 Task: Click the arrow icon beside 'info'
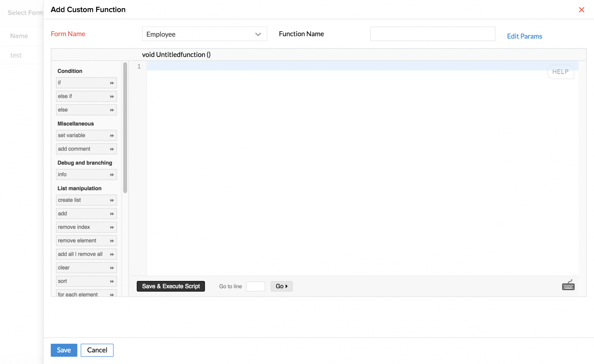[x=112, y=175]
